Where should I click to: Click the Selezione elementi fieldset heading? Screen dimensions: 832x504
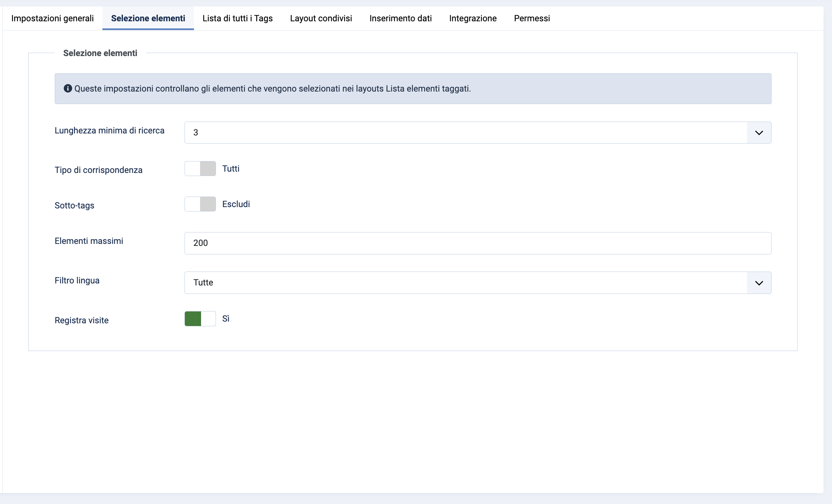click(100, 53)
